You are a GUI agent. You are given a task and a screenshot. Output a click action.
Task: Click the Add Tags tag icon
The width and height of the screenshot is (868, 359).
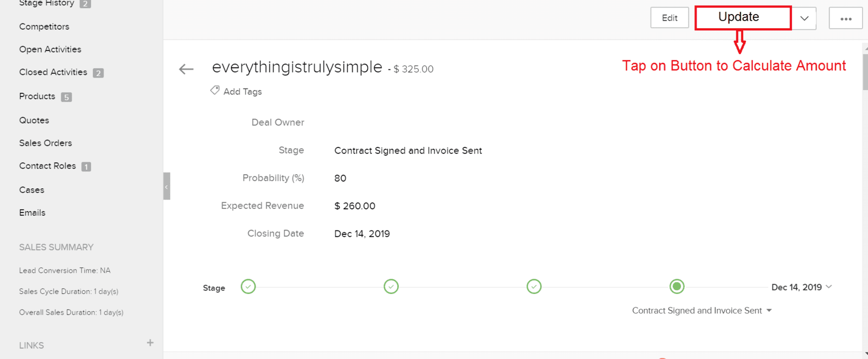pos(215,90)
